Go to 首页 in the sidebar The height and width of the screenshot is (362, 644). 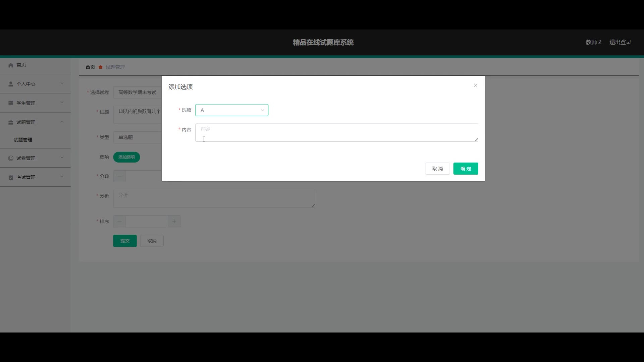(21, 65)
